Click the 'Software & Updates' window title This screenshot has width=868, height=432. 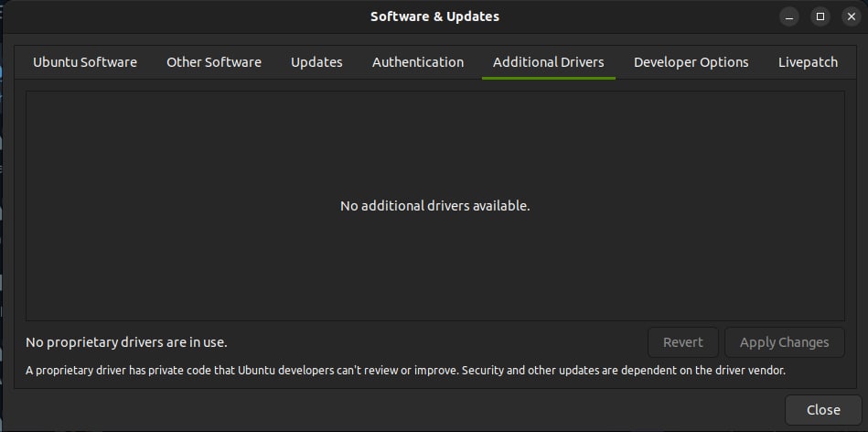click(x=434, y=16)
